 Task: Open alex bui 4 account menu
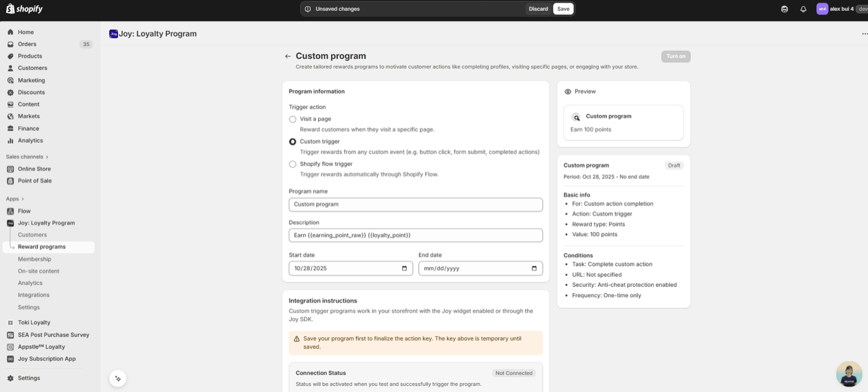pos(842,9)
